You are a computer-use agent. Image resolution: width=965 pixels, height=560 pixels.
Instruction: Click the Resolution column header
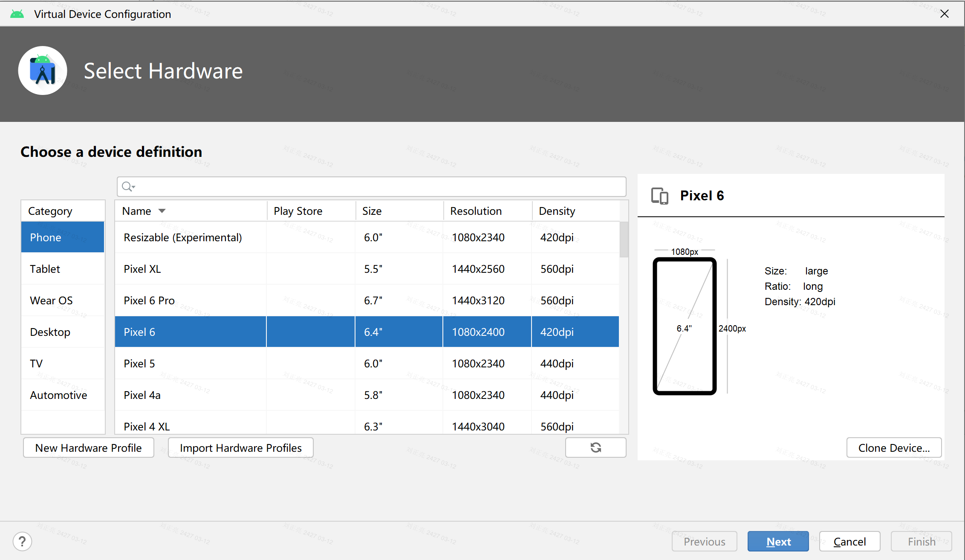click(x=488, y=211)
